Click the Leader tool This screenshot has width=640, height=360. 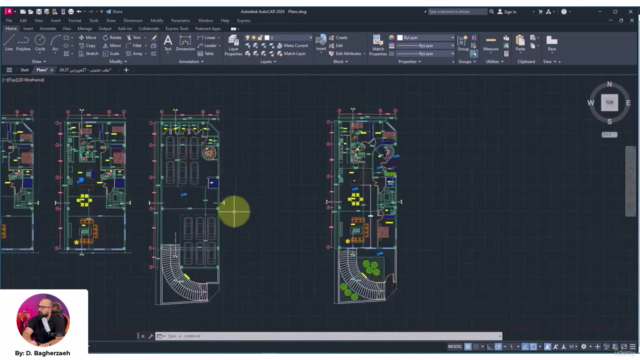[207, 46]
